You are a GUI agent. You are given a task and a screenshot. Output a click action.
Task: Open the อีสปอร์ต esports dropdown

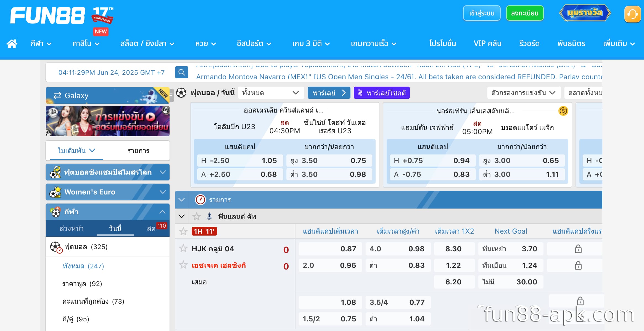click(254, 44)
